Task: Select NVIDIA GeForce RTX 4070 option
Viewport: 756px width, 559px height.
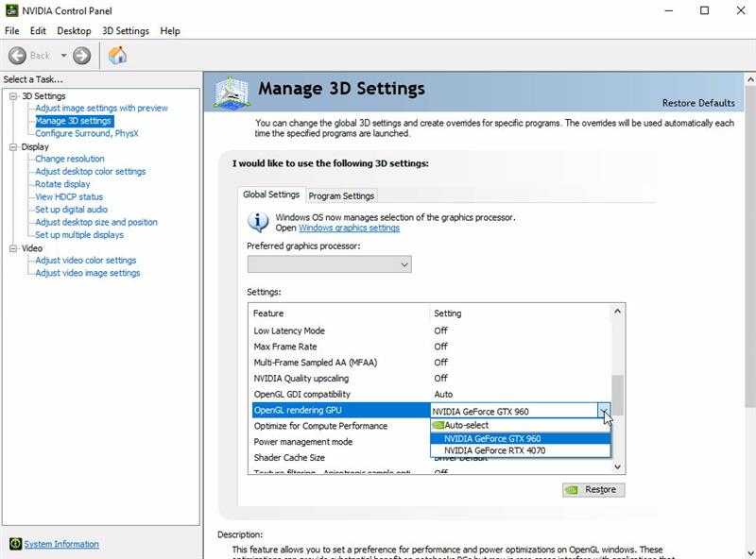Action: point(494,450)
